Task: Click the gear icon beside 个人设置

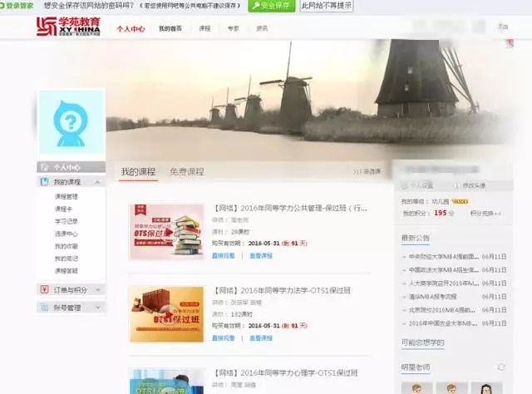Action: pyautogui.click(x=405, y=185)
